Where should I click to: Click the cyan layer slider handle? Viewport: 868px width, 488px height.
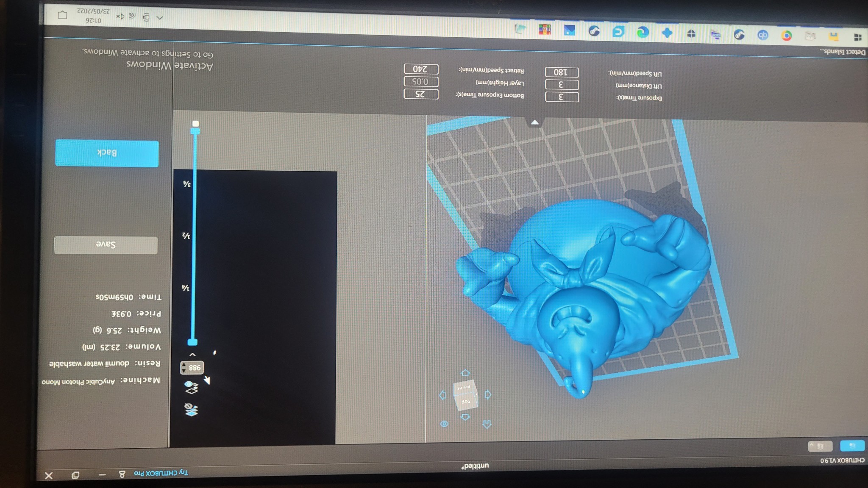point(192,342)
